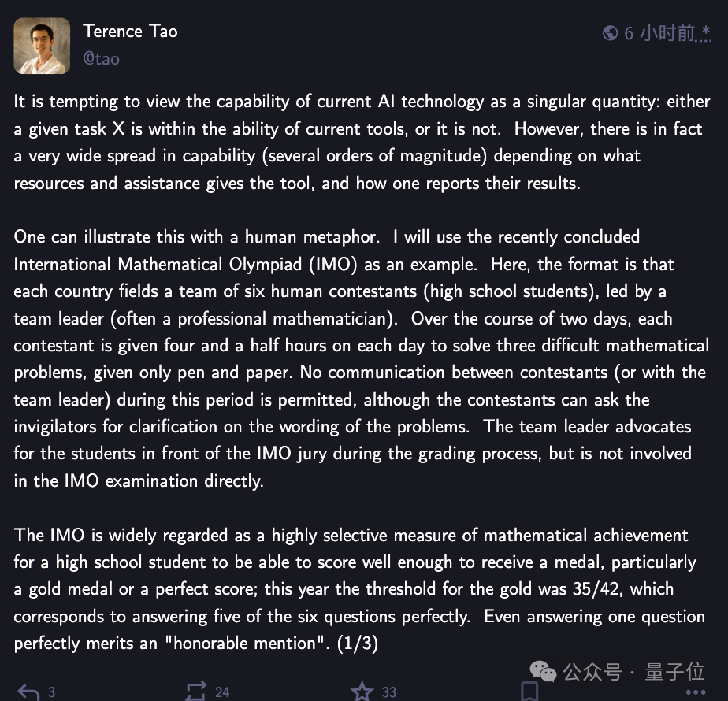The height and width of the screenshot is (701, 728).
Task: Open the "6 小时前" timestamp link
Action: [x=659, y=33]
